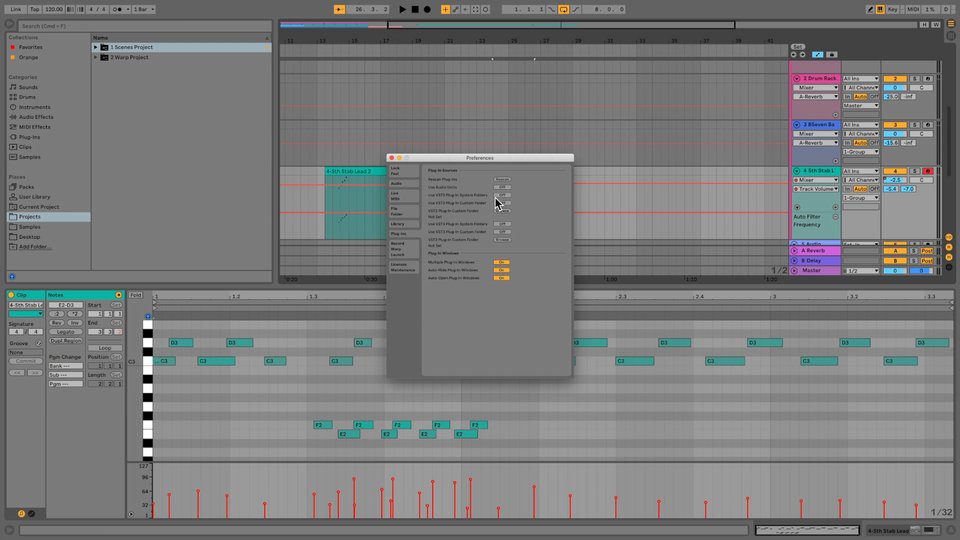Open the Library tab in Preferences
This screenshot has width=960, height=540.
(x=403, y=224)
